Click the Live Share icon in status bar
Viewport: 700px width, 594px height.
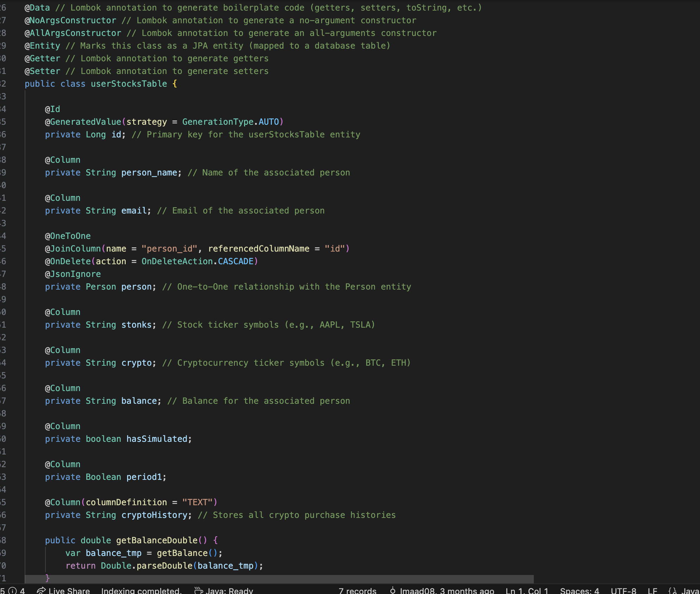41,591
